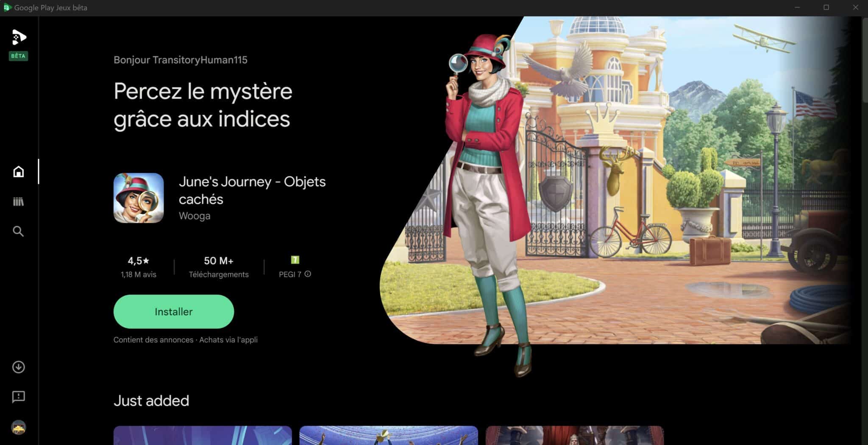868x445 pixels.
Task: Open the Downloads icon in sidebar
Action: pyautogui.click(x=18, y=367)
